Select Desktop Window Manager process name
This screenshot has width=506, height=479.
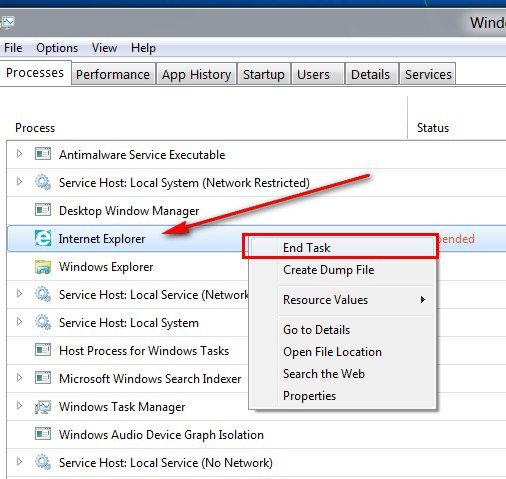point(129,211)
